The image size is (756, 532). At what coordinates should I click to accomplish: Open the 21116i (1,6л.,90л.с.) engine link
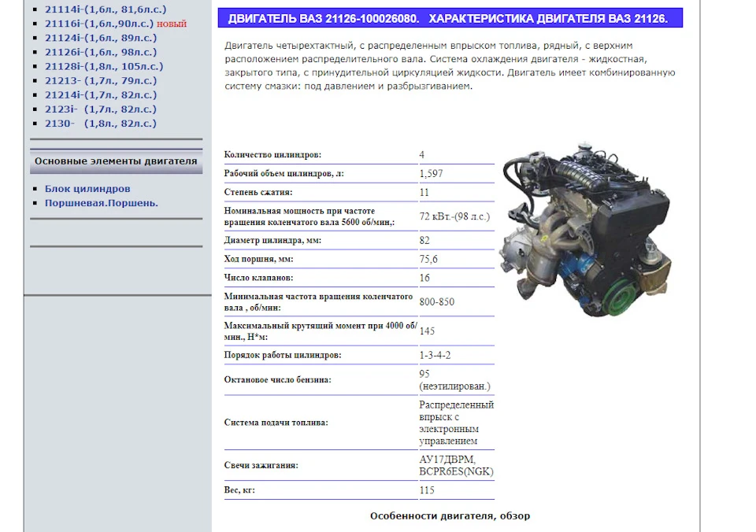click(99, 24)
